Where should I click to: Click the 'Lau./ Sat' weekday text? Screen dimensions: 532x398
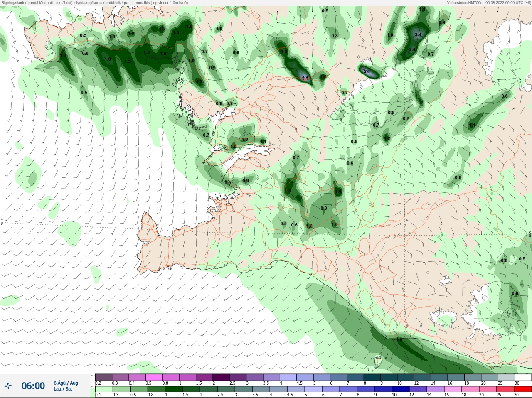[x=63, y=389]
